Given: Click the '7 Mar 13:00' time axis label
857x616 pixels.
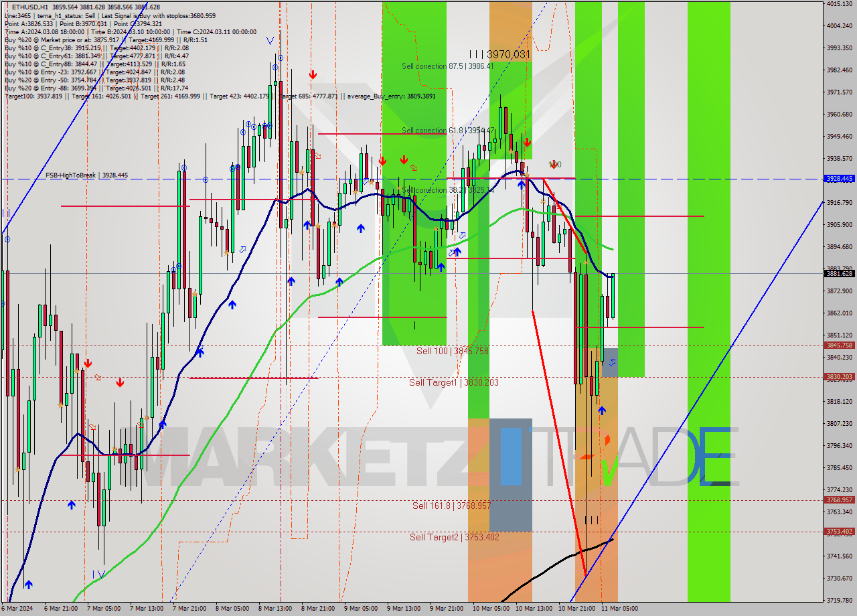Looking at the screenshot, I should [146, 609].
